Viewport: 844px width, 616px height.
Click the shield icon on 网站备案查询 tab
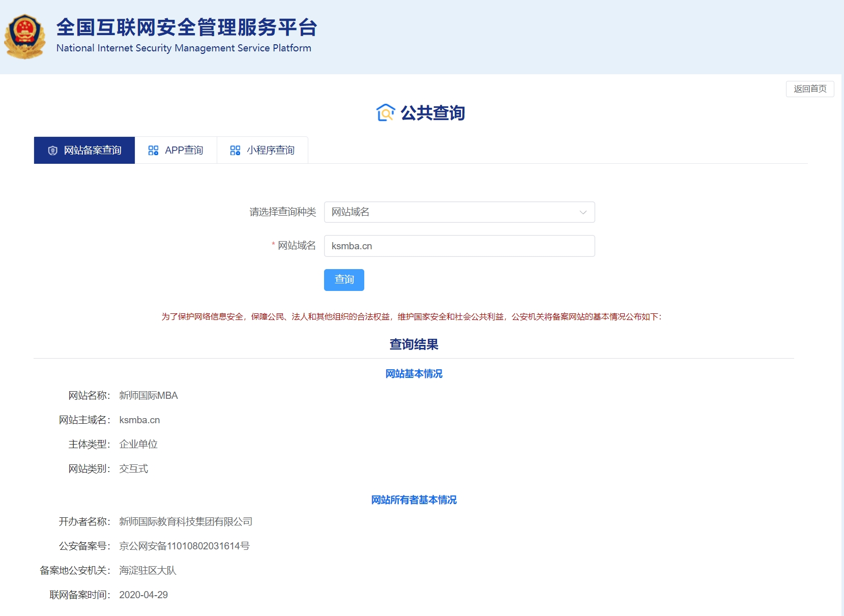[x=51, y=150]
